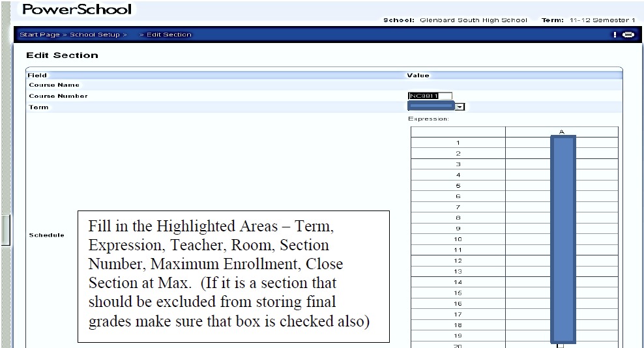
Task: Change the term 11-12 Semester 1
Action: [x=602, y=20]
